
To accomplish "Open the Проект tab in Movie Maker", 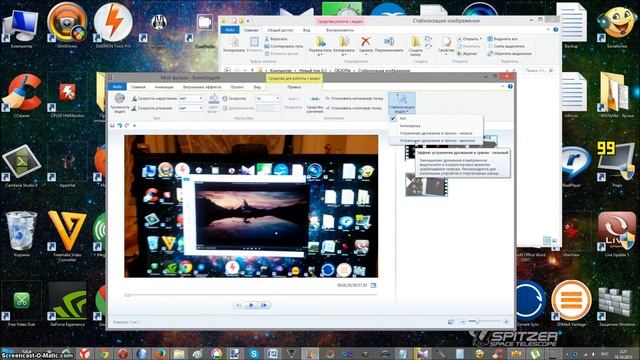I will click(x=237, y=87).
